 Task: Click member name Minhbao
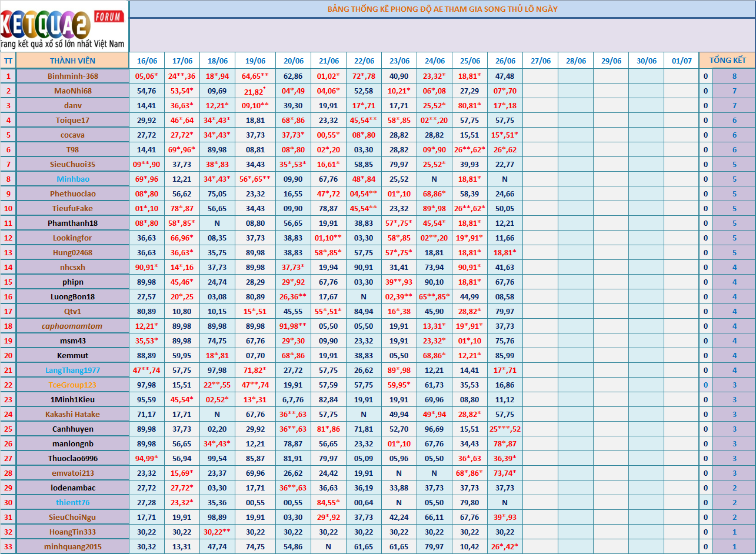point(72,179)
